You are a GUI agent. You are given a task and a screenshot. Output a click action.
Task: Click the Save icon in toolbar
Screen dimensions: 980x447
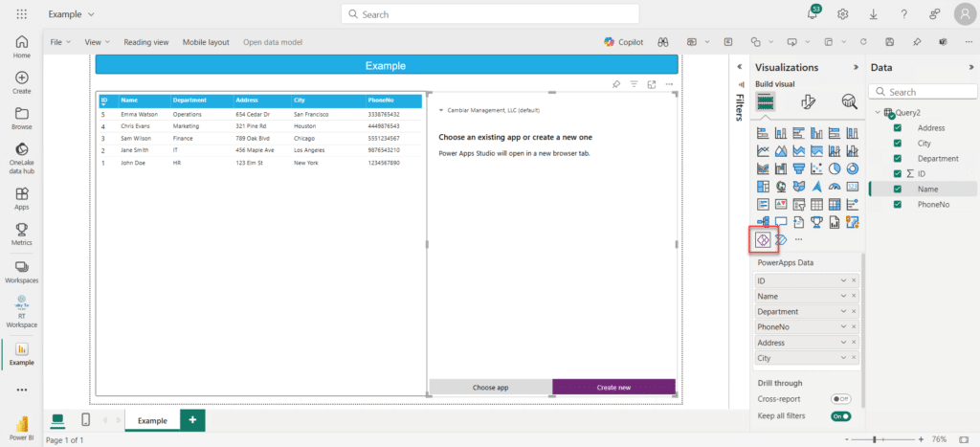890,42
